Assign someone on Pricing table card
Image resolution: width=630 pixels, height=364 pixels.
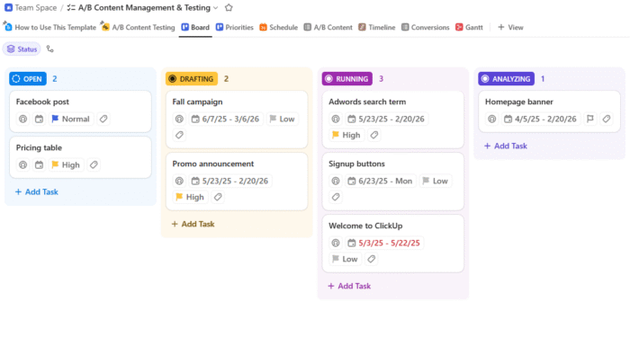[x=22, y=164]
